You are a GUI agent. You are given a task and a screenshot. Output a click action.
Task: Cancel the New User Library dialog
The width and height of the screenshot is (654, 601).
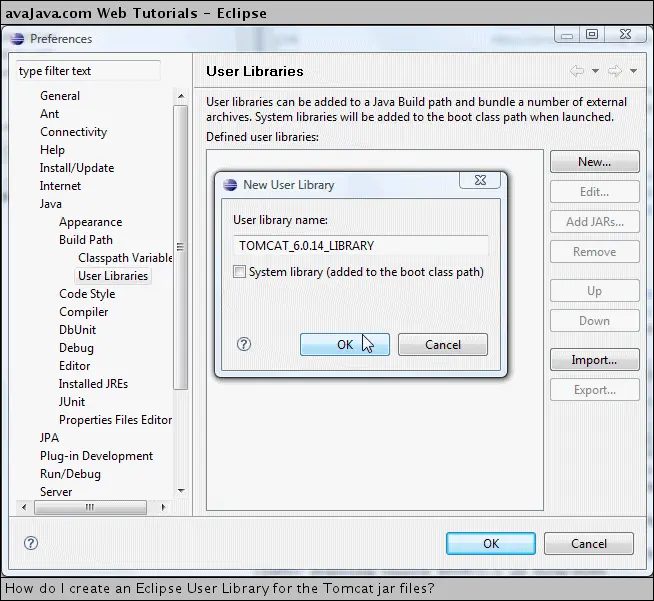tap(442, 344)
